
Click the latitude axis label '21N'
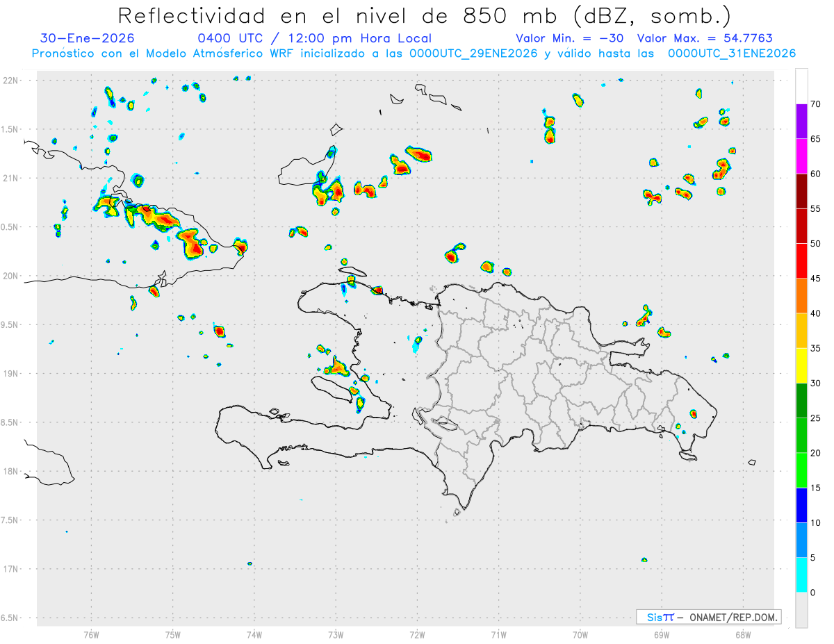(x=11, y=178)
